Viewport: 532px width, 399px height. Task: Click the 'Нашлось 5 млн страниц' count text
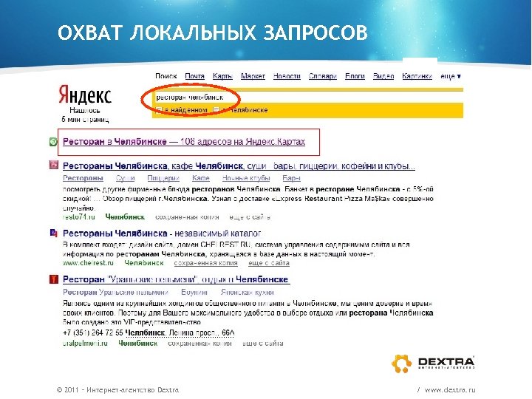click(x=85, y=115)
